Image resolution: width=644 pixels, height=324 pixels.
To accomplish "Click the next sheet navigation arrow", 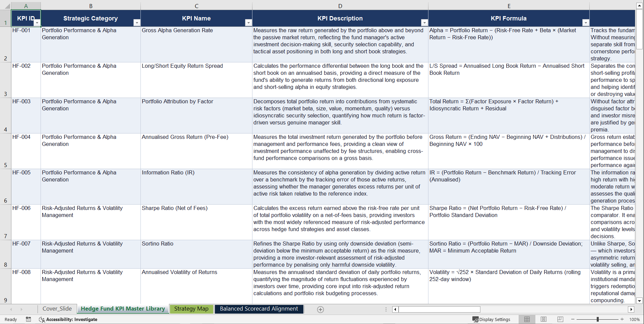I will pos(21,309).
